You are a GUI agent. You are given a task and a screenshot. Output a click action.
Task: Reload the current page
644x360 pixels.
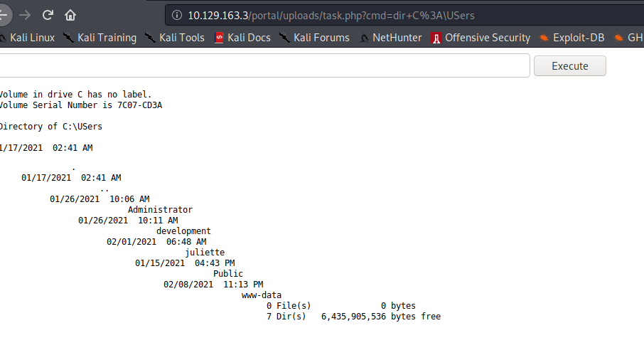pos(48,15)
